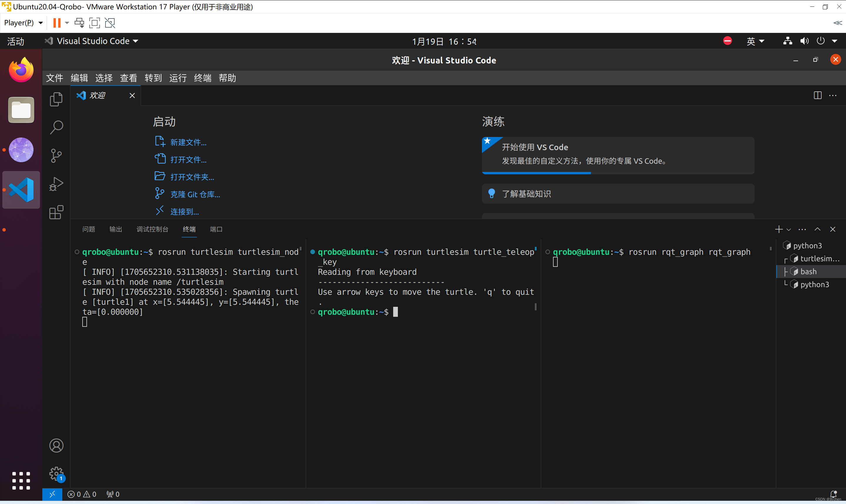Close the 欢迎 tab

(x=132, y=96)
